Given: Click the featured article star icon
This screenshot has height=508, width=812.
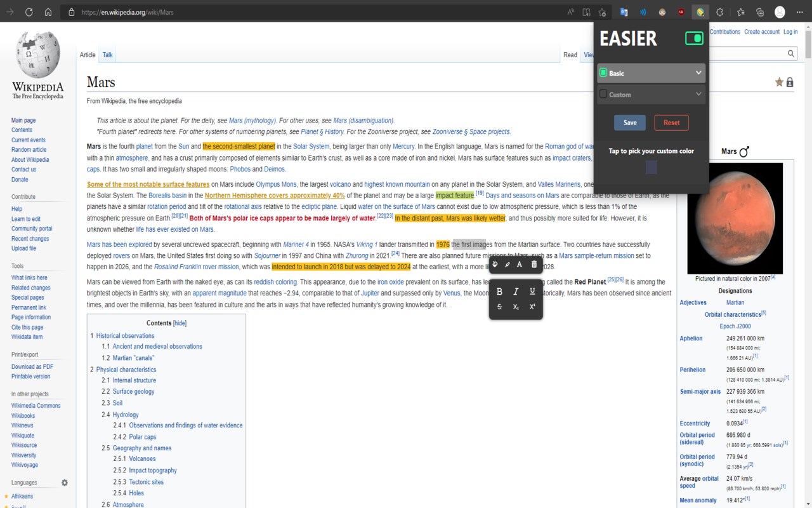Looking at the screenshot, I should pyautogui.click(x=779, y=82).
